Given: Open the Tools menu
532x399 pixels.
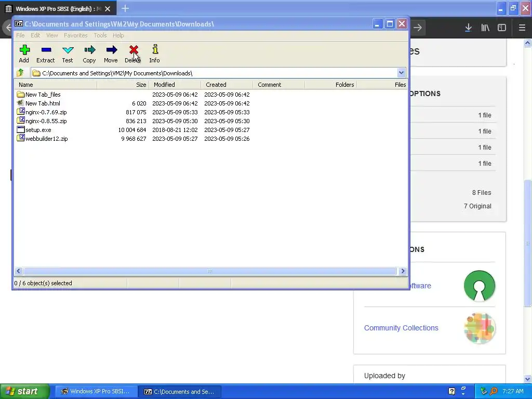Looking at the screenshot, I should tap(100, 35).
